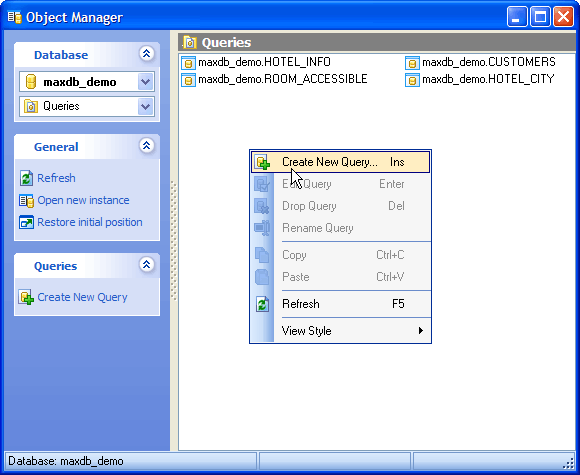The image size is (580, 475).
Task: Select the maxdb_demo.HOTEL_CITY query
Action: 488,79
